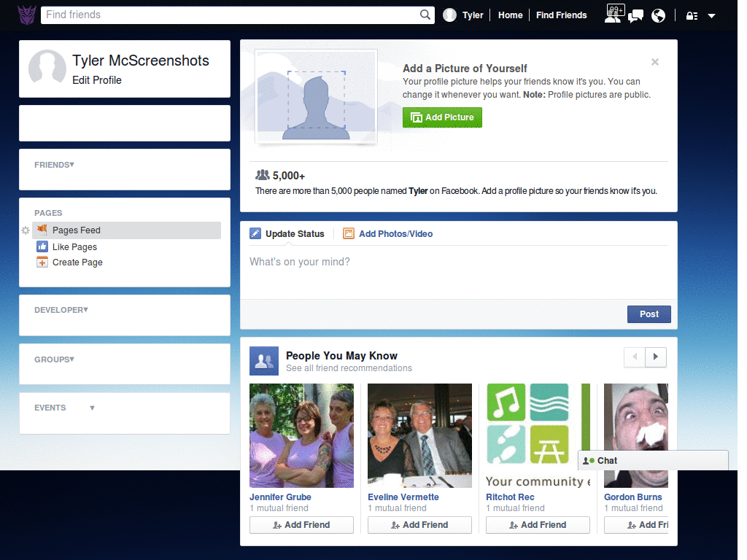Click the profile picture placeholder image

316,96
